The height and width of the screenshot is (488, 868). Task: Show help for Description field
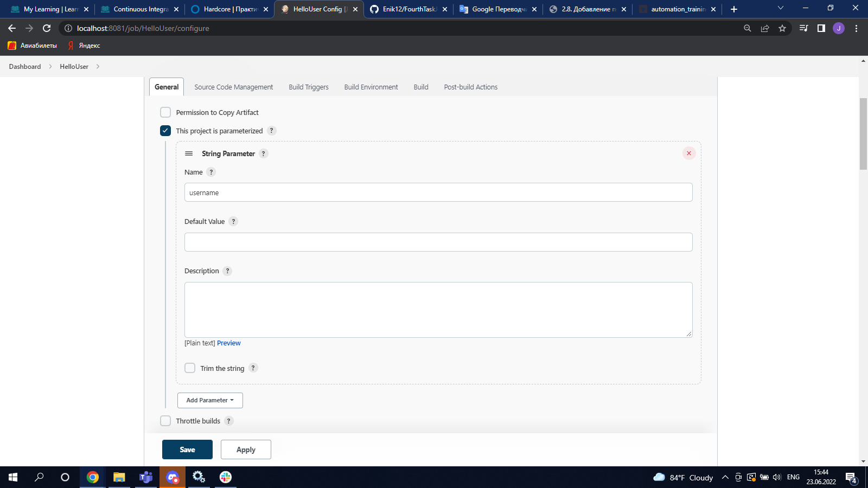[x=227, y=271]
